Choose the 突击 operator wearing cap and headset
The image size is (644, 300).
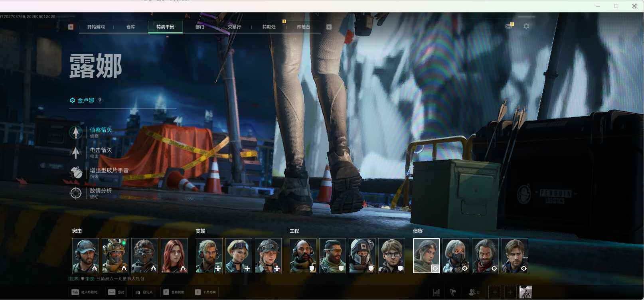click(85, 256)
